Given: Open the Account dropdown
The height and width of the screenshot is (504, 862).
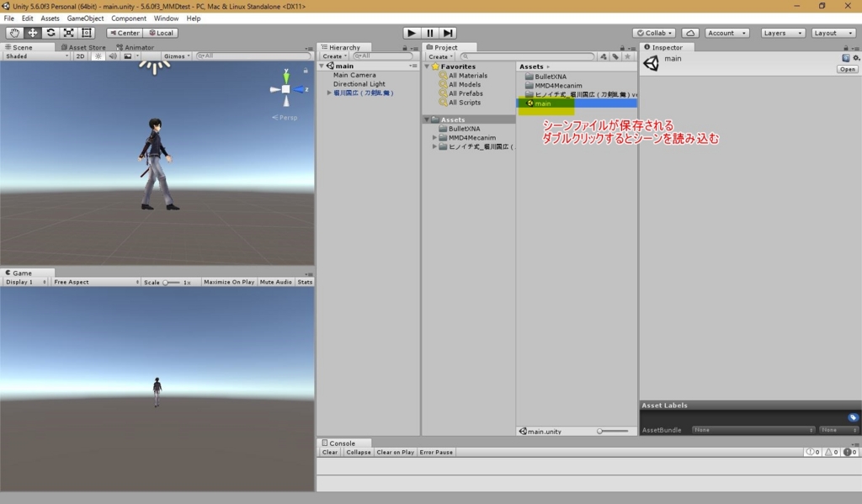Looking at the screenshot, I should 726,33.
